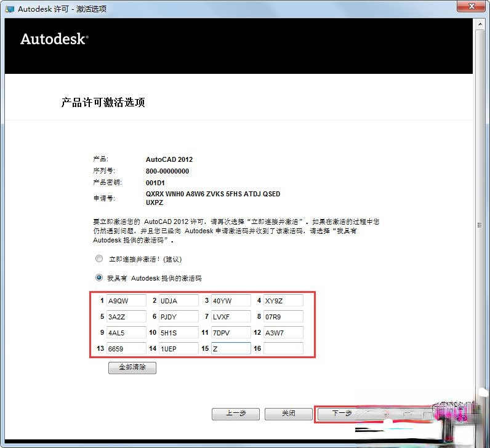Click activation code field 10 containing 5H1S
Screen dimensions: 490x448
click(179, 332)
